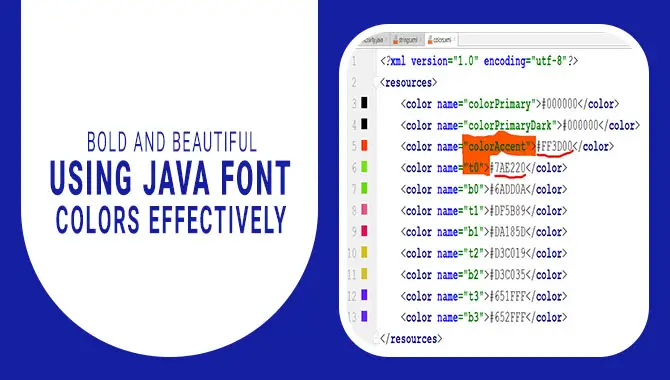Click the green t0 gutter color icon
The height and width of the screenshot is (380, 670).
click(364, 167)
